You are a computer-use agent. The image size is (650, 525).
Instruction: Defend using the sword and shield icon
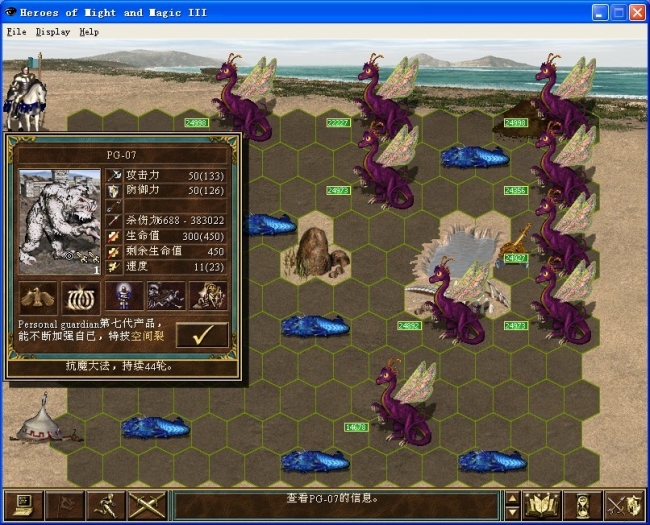[x=624, y=506]
